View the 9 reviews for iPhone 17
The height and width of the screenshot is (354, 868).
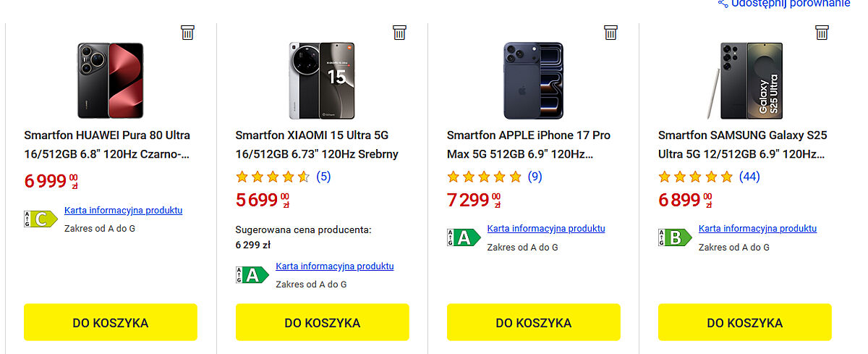535,176
